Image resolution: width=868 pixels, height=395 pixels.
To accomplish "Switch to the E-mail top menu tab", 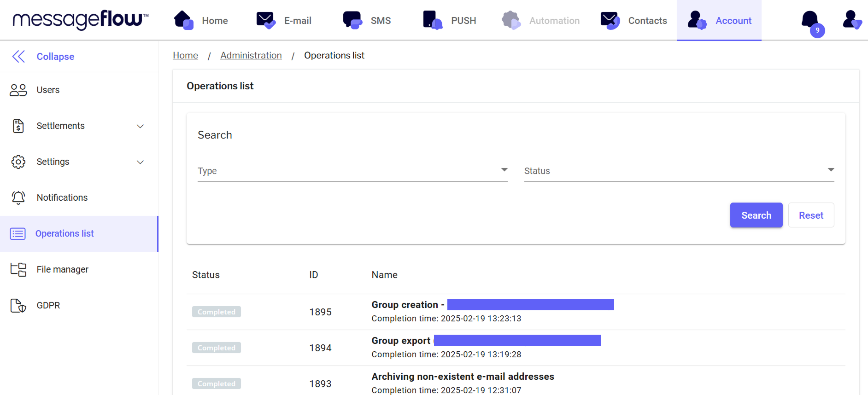I will pyautogui.click(x=284, y=21).
